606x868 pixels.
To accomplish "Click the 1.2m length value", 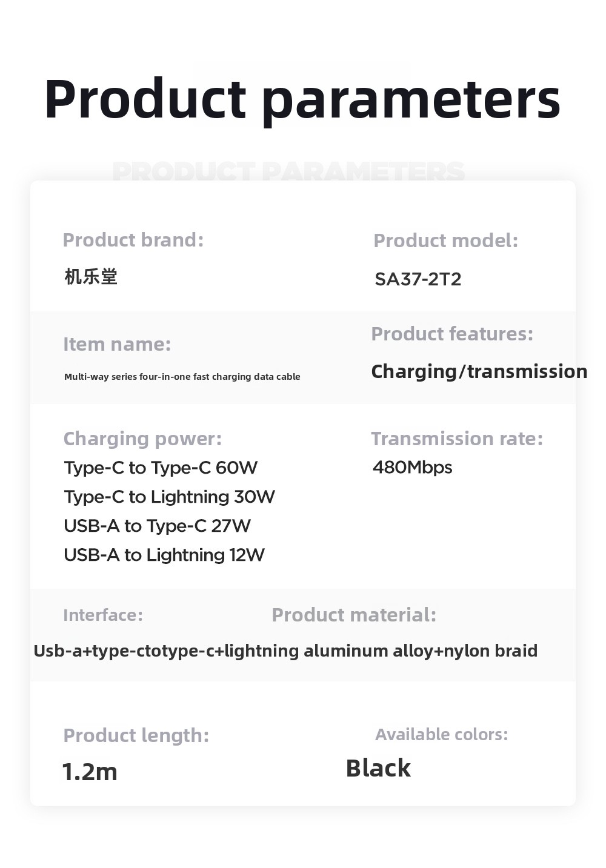I will point(90,772).
